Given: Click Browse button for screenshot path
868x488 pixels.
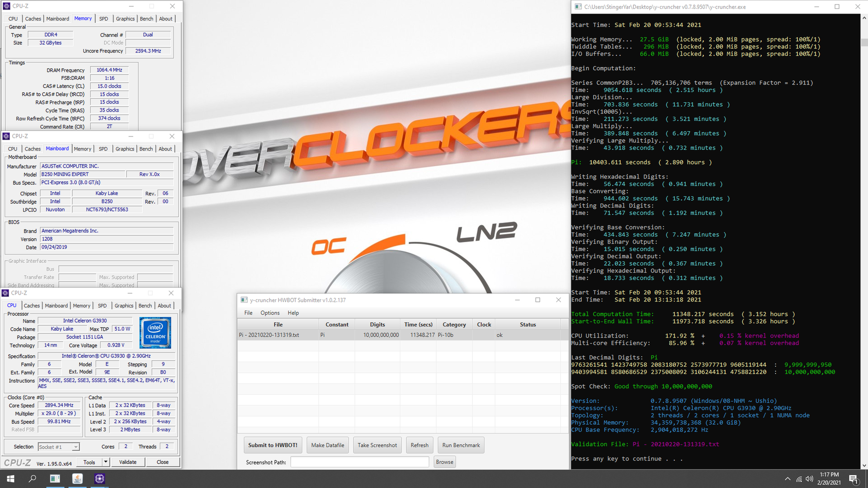Looking at the screenshot, I should pyautogui.click(x=444, y=462).
